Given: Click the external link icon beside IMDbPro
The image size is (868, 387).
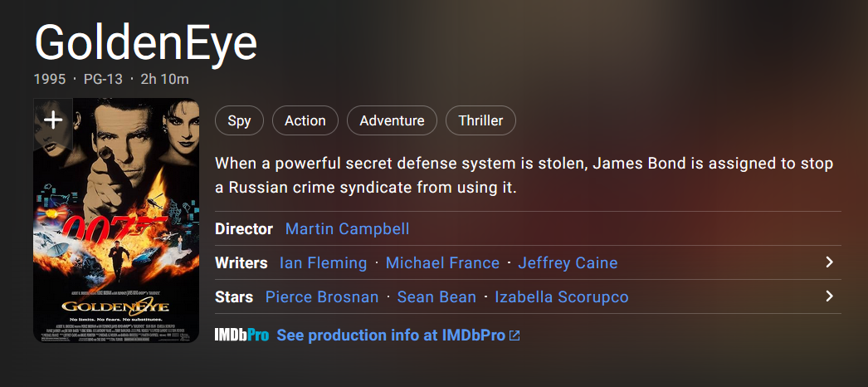Looking at the screenshot, I should 514,336.
